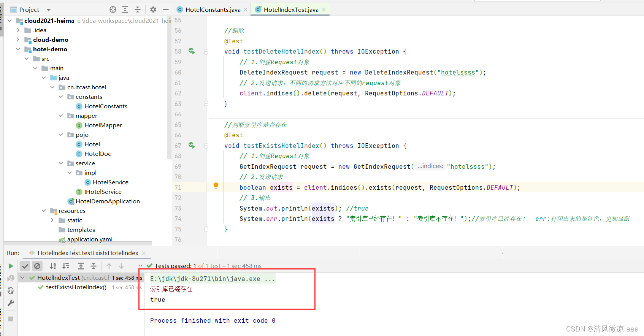The height and width of the screenshot is (336, 644).
Task: Expand all test results in Run panel
Action: pyautogui.click(x=81, y=266)
